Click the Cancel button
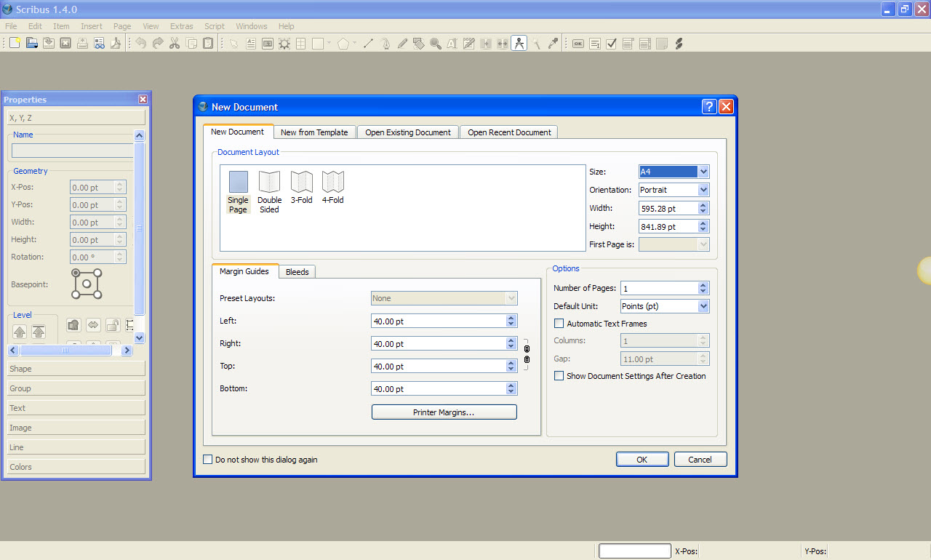The width and height of the screenshot is (931, 560). 700,460
